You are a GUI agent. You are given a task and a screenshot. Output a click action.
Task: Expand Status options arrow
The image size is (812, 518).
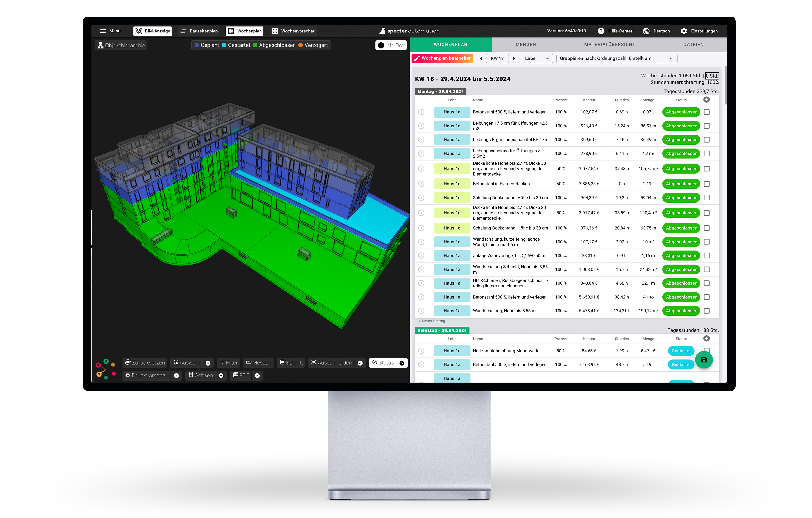(x=402, y=363)
